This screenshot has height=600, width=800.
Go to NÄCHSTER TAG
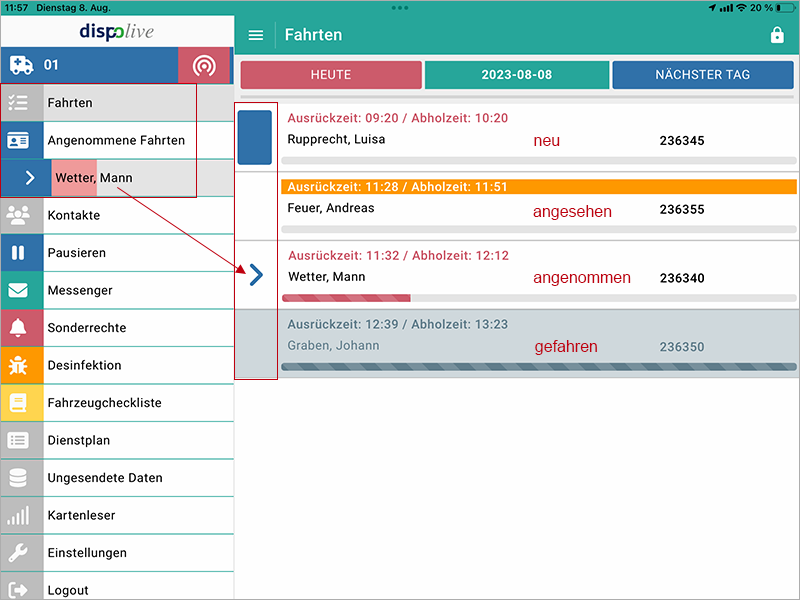[703, 75]
